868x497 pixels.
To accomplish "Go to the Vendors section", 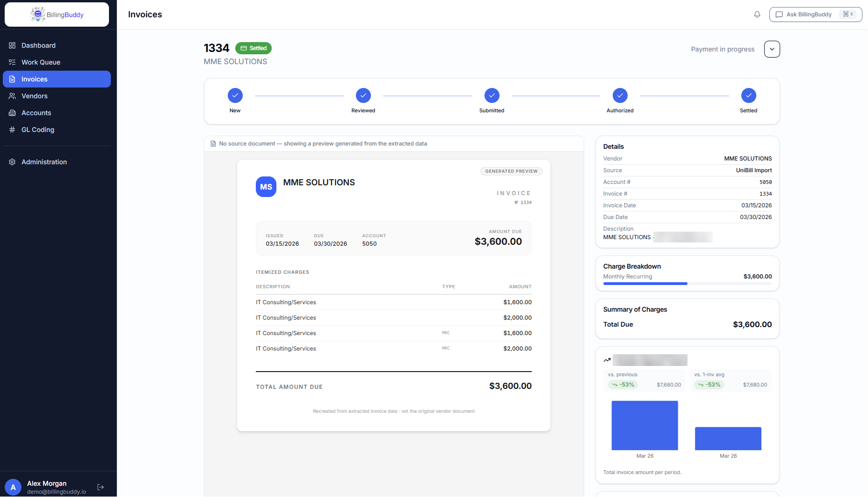I will [57, 96].
